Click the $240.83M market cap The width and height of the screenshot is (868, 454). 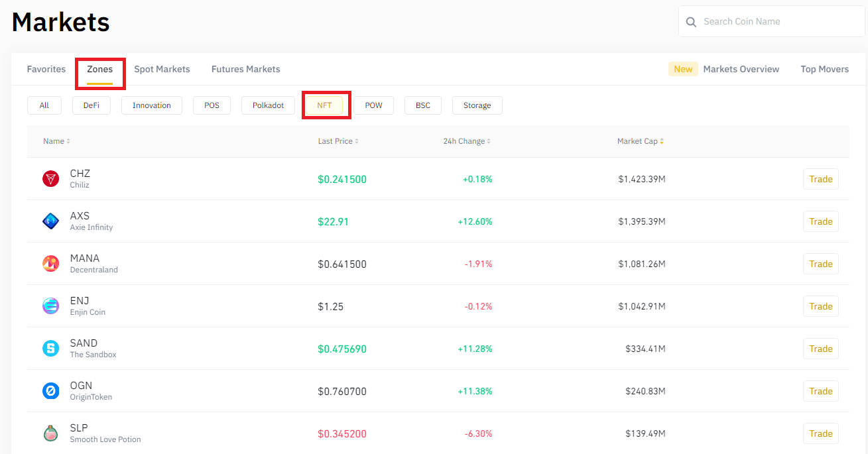coord(645,392)
